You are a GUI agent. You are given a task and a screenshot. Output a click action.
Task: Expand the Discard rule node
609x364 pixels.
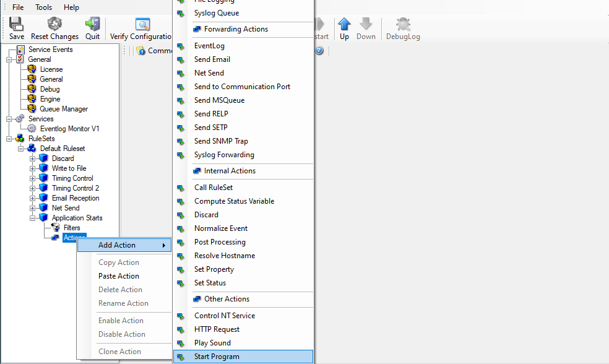coord(33,158)
